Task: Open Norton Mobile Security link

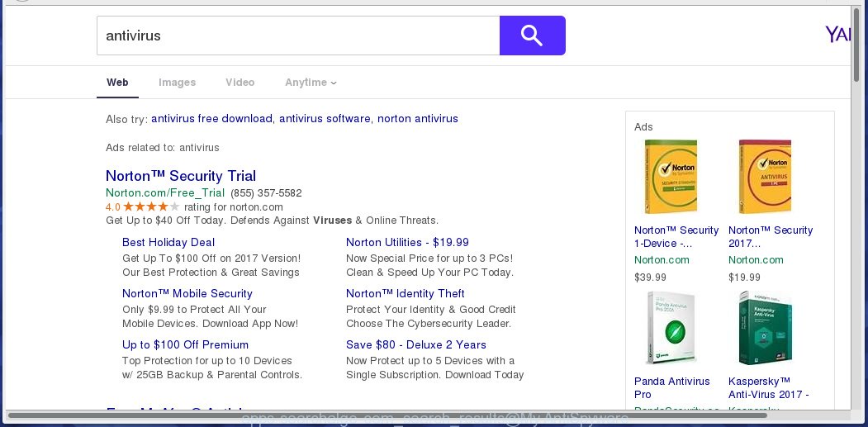Action: click(x=187, y=293)
